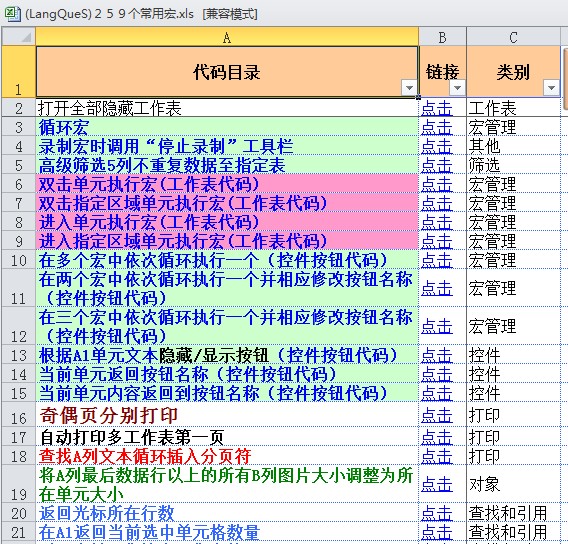Select row 11 header
Screen dimensions: 568x544
coord(18,288)
